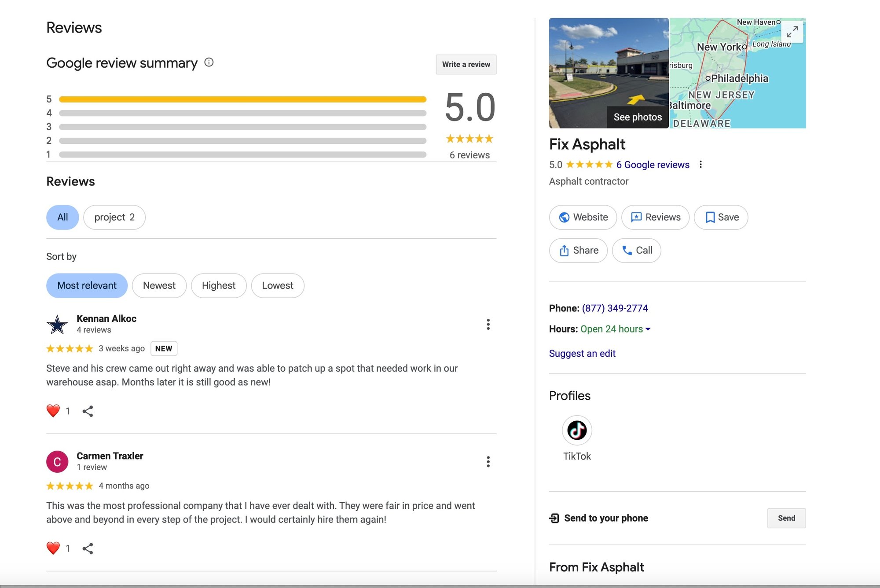The height and width of the screenshot is (588, 880).
Task: Open Carmen Traxler review options menu
Action: (x=488, y=462)
